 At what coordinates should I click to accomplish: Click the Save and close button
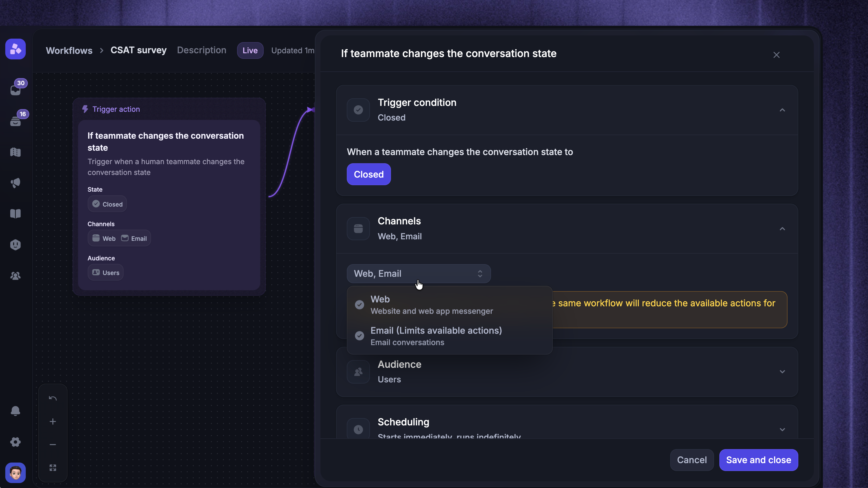(759, 460)
